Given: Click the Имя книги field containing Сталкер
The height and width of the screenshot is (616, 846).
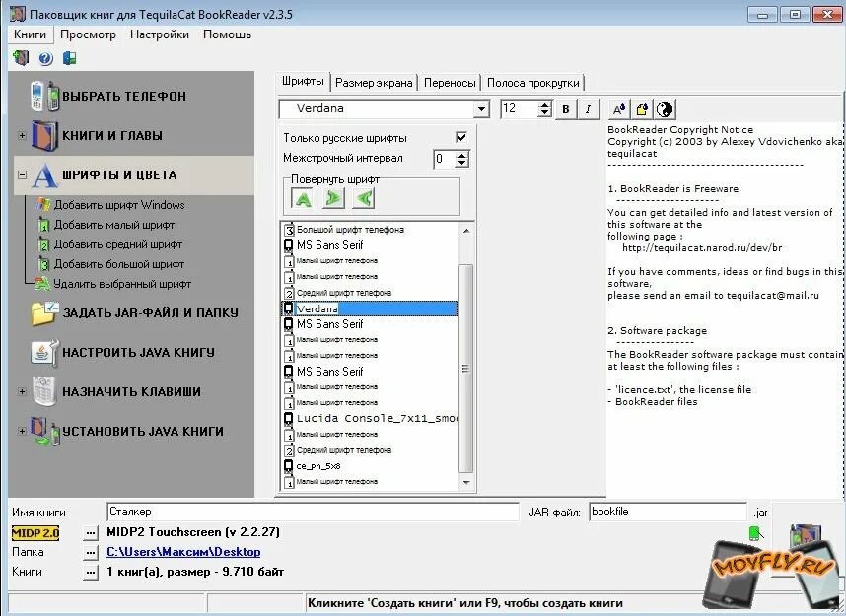Looking at the screenshot, I should point(313,512).
